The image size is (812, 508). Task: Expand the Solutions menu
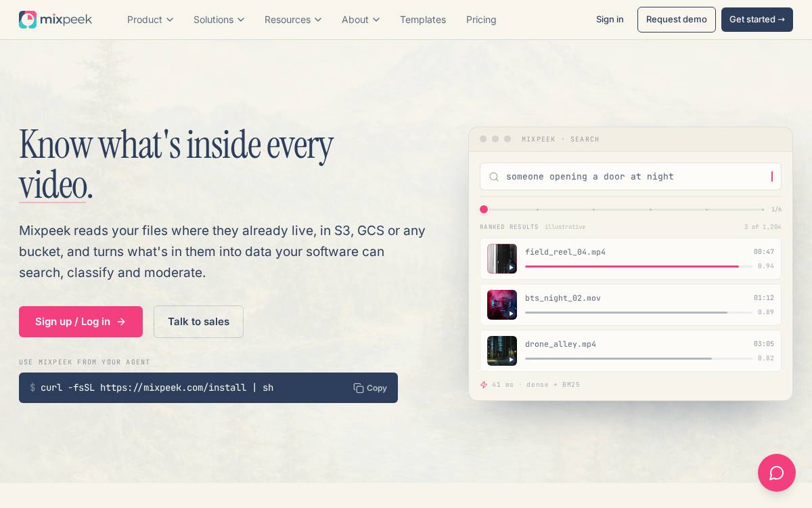point(219,20)
